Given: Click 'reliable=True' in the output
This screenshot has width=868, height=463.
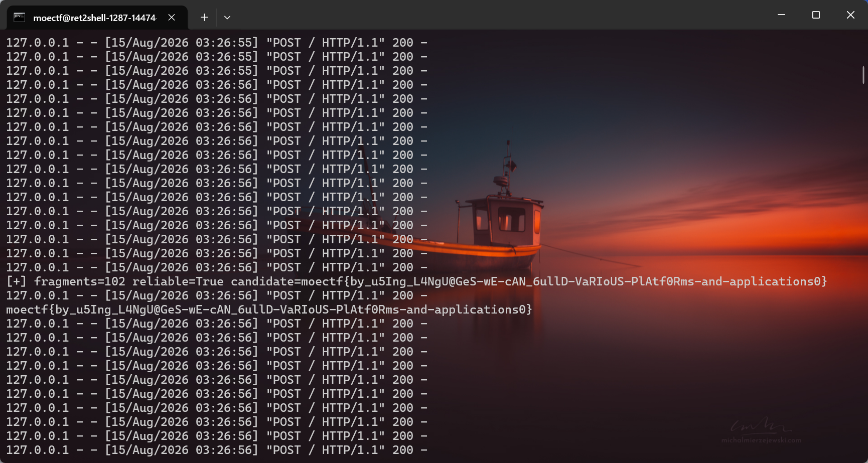Looking at the screenshot, I should pos(178,281).
